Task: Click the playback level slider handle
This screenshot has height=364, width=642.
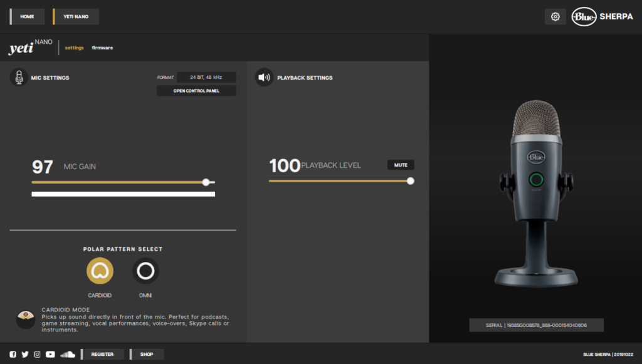Action: [x=410, y=181]
